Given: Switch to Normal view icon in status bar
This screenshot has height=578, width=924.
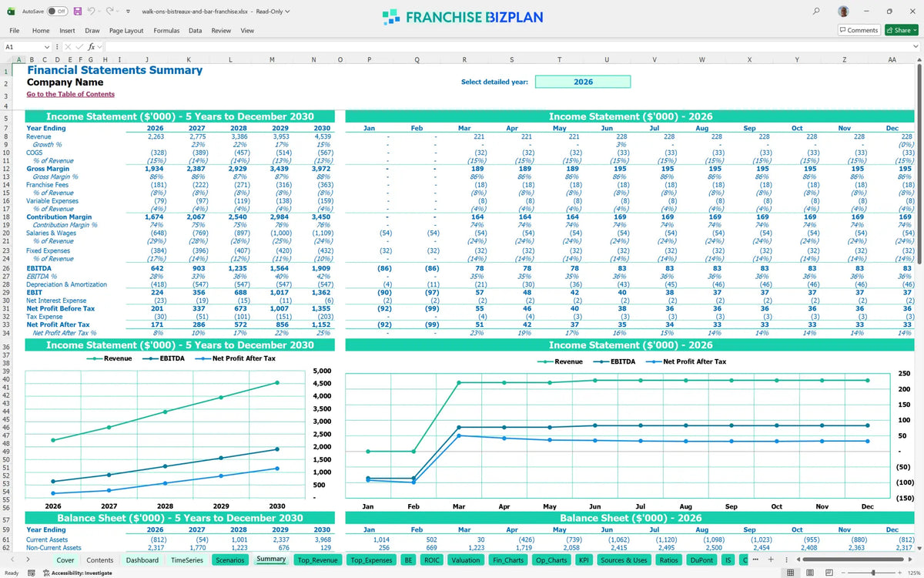Looking at the screenshot, I should point(789,573).
